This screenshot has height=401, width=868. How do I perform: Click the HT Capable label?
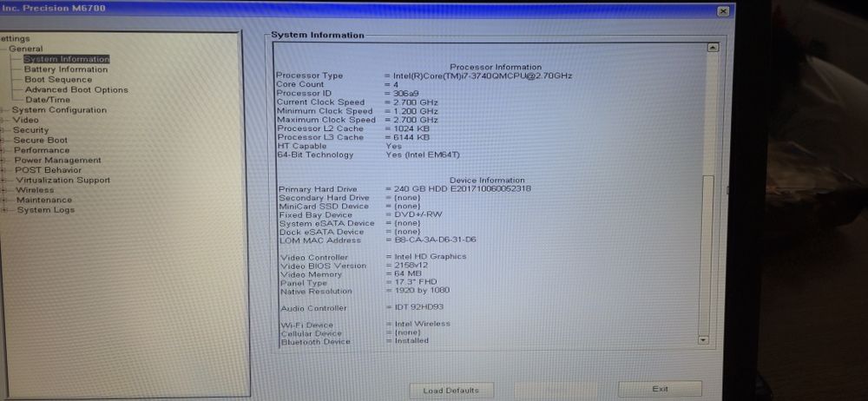302,146
